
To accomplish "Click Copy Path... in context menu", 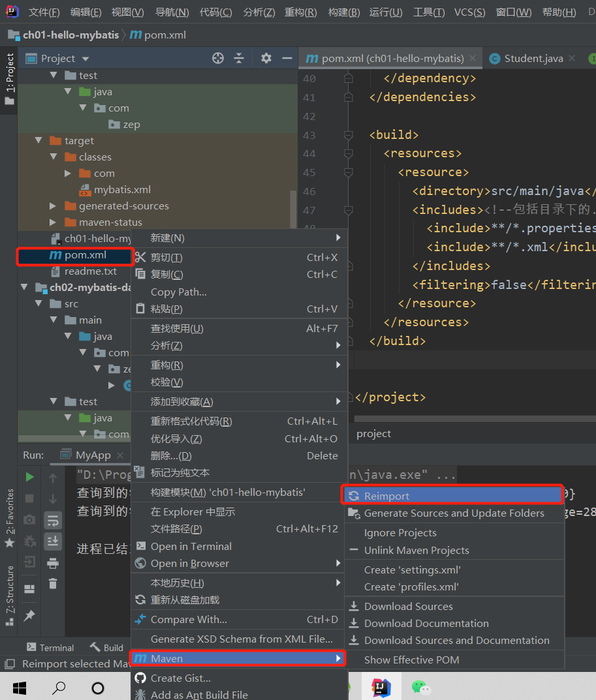I will click(239, 292).
